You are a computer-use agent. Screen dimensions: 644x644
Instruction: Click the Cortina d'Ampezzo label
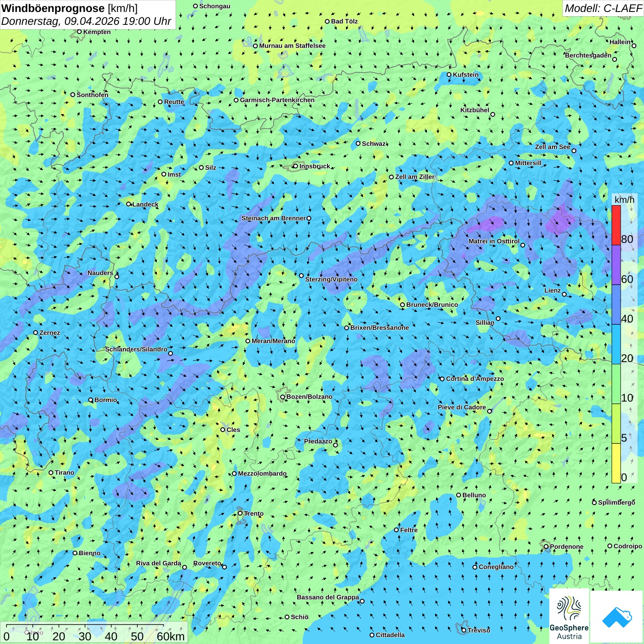coord(475,379)
